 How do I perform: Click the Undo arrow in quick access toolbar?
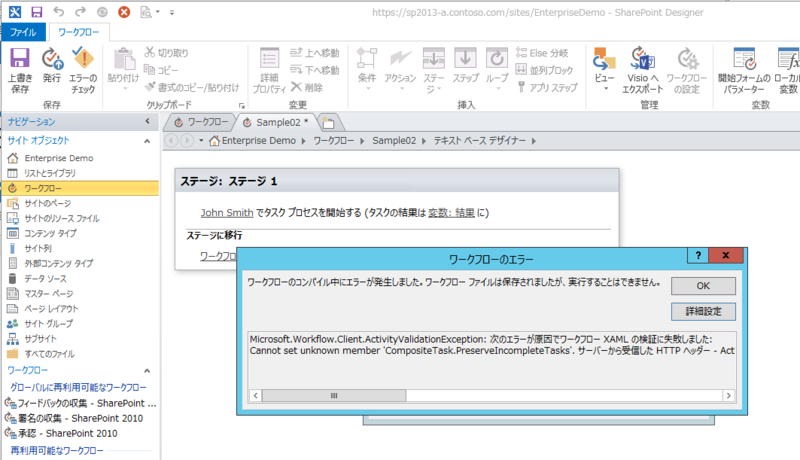pyautogui.click(x=59, y=12)
